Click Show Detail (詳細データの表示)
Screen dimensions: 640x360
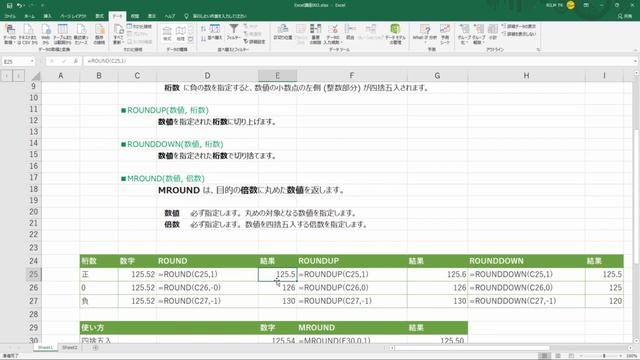click(x=518, y=27)
